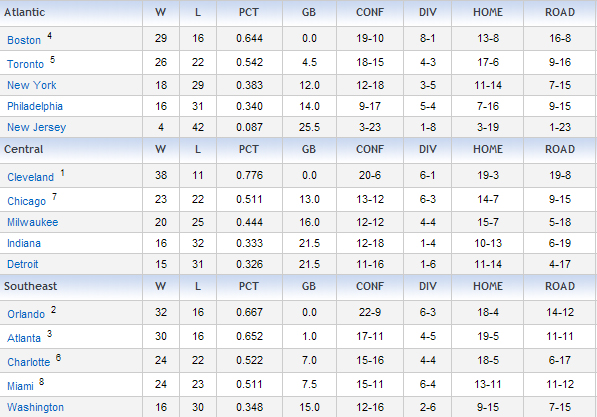Open the Detroit team link
597x417 pixels.
23,264
